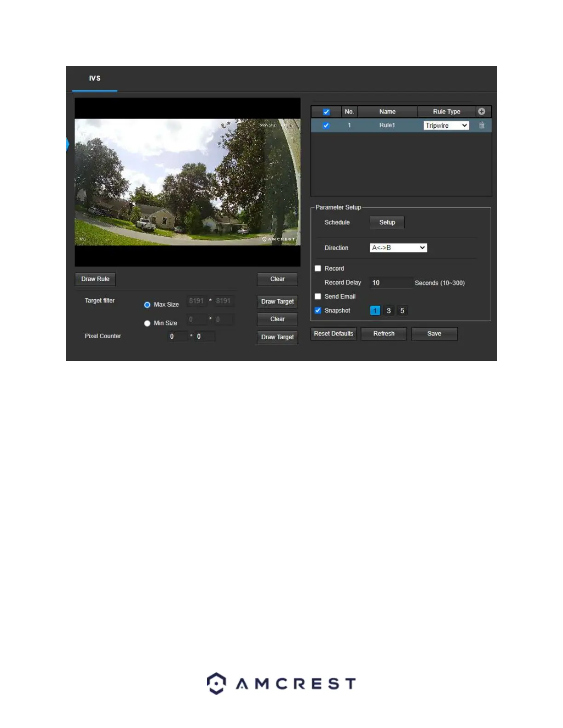Click the Amcrest logo at page bottom
The height and width of the screenshot is (728, 563).
click(x=281, y=683)
